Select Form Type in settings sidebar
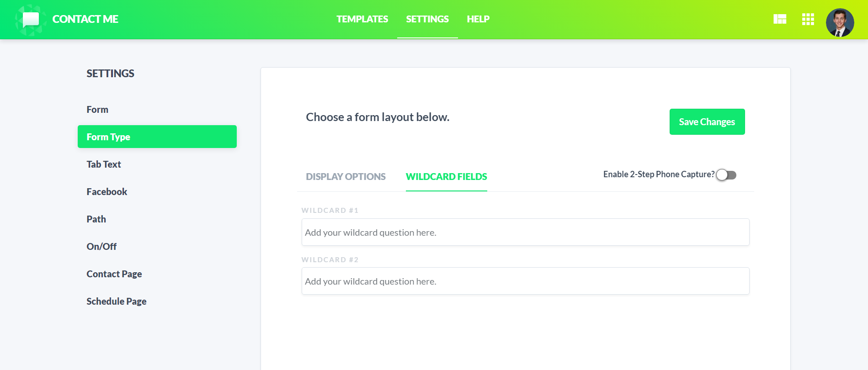Viewport: 868px width, 370px height. click(157, 137)
